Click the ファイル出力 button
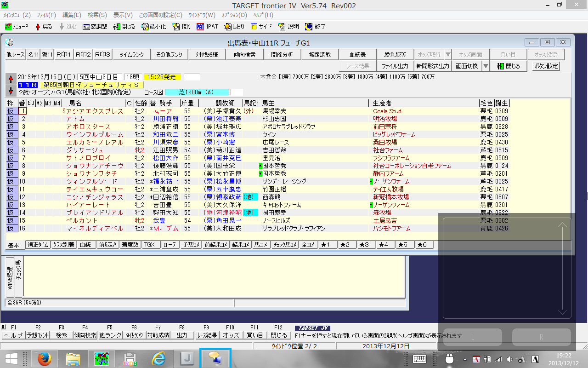This screenshot has width=588, height=368. [x=395, y=66]
